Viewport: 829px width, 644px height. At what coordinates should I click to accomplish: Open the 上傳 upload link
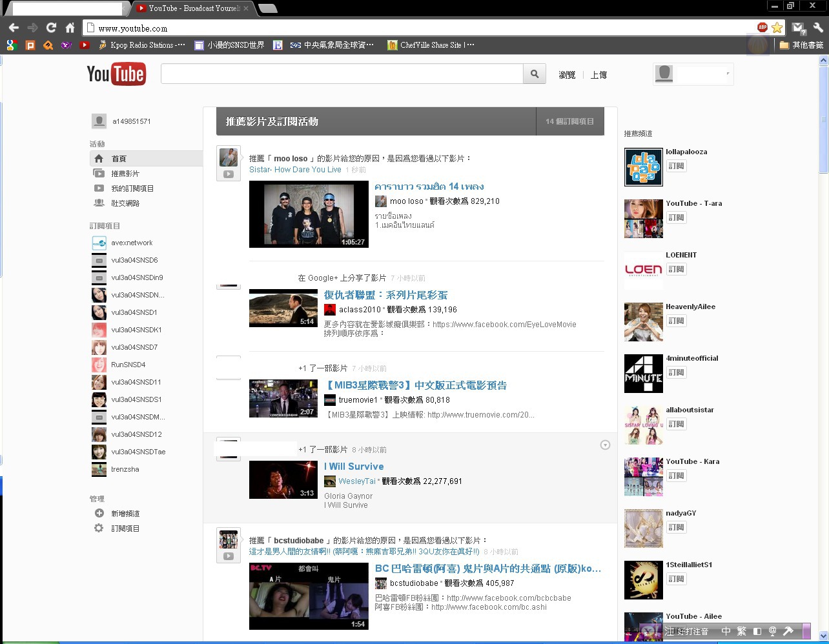(x=599, y=75)
